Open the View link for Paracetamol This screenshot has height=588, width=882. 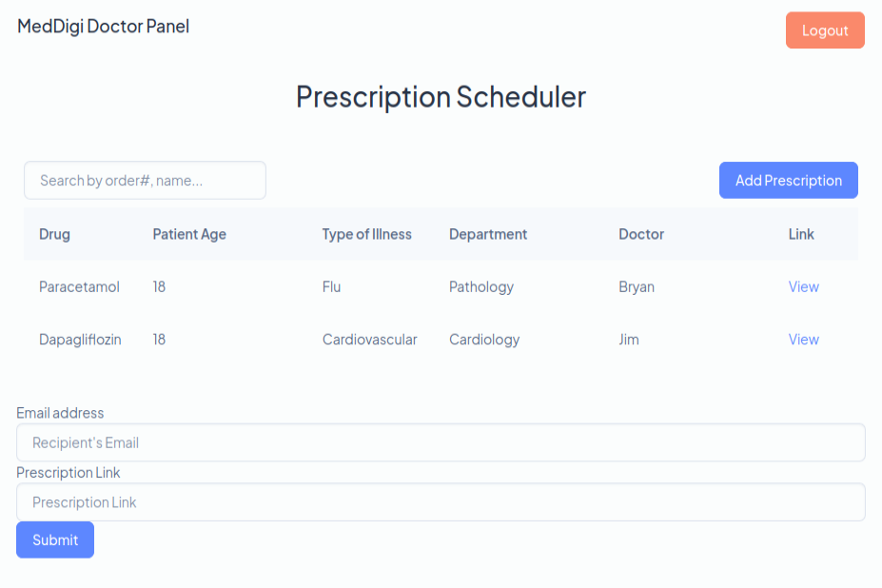(x=803, y=286)
